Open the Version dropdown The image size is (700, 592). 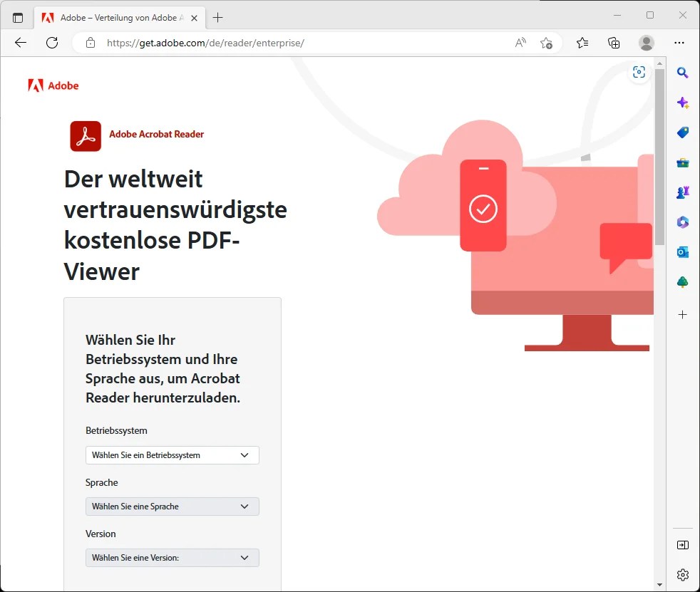point(173,558)
